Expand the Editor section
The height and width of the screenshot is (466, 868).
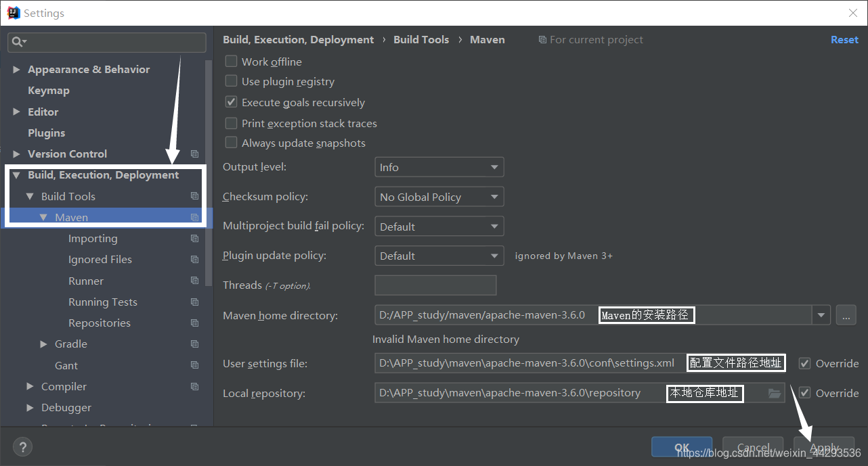[x=16, y=112]
